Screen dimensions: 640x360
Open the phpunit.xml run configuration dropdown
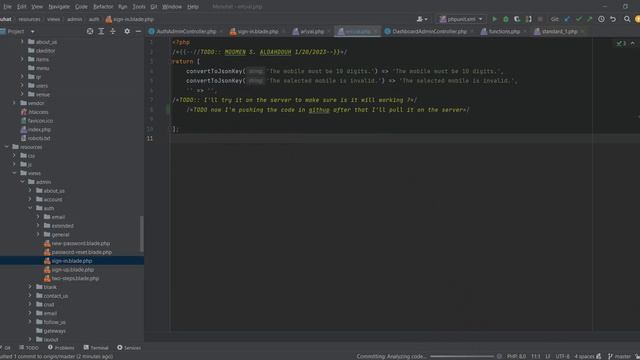click(x=461, y=19)
